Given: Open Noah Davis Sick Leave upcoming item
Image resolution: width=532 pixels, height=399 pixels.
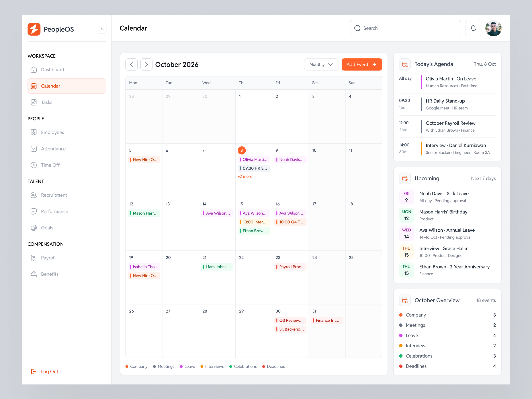Looking at the screenshot, I should coord(447,197).
